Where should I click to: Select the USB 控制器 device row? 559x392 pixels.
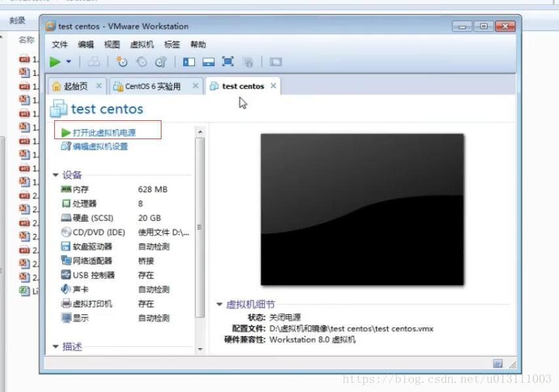click(125, 275)
